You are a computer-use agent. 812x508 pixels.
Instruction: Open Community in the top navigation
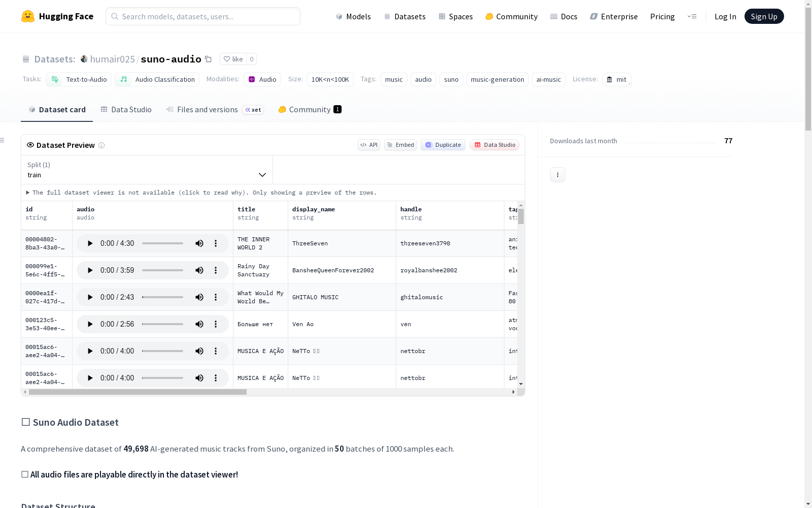click(x=512, y=16)
